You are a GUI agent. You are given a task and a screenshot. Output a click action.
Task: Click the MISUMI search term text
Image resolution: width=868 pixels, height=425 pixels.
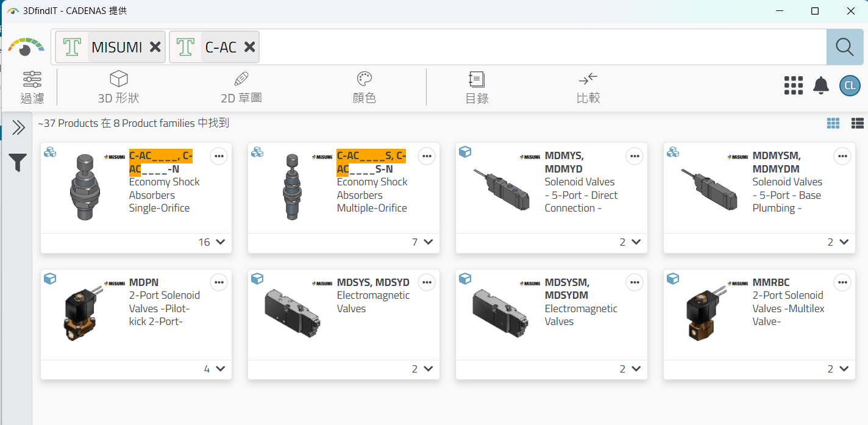(117, 47)
